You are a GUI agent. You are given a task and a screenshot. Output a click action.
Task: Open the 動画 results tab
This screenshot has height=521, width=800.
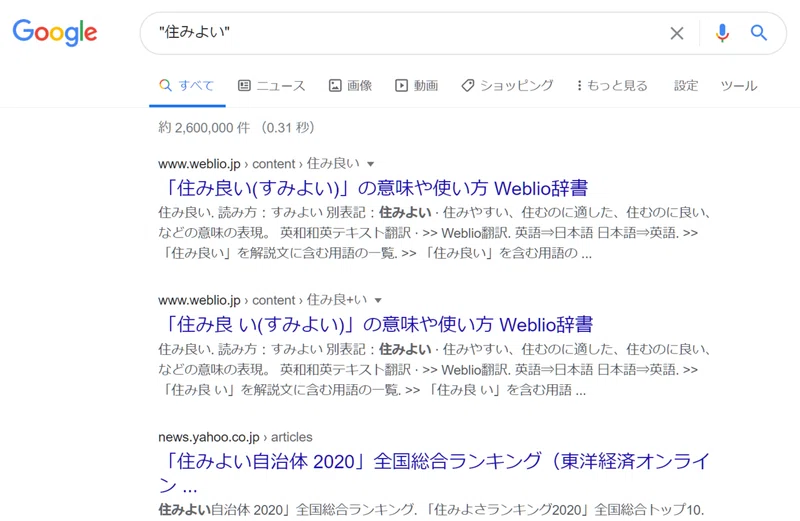[417, 85]
